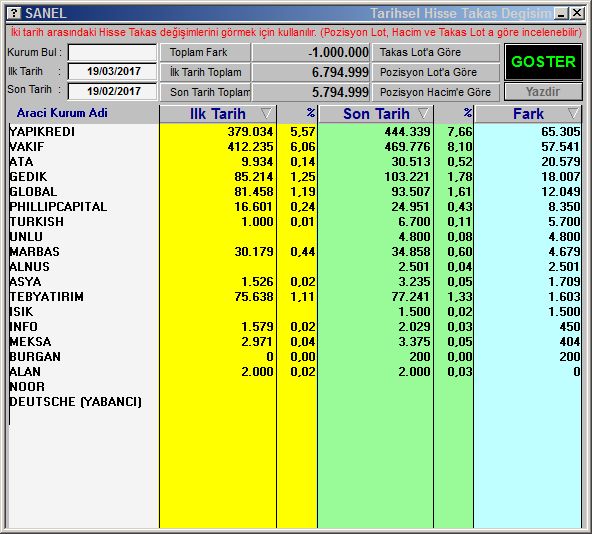Viewport: 592px width, 534px height.
Task: Click the Araci Kurum Adi header
Action: click(x=62, y=113)
